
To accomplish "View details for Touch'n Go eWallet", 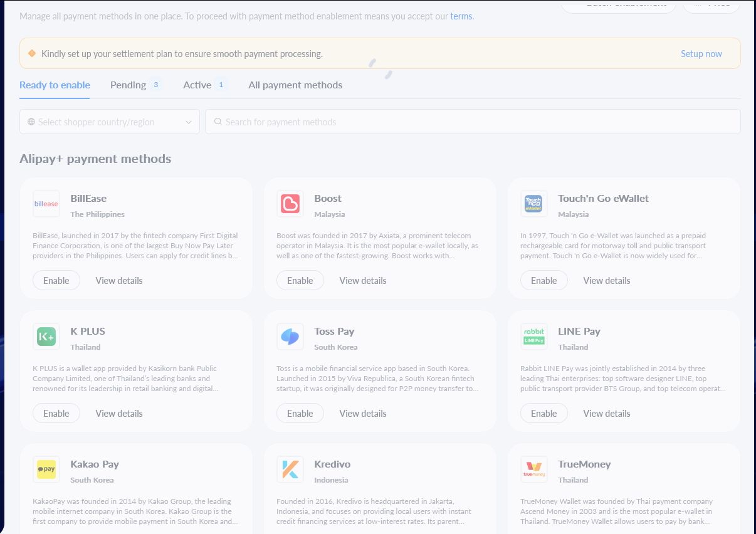I will click(607, 281).
